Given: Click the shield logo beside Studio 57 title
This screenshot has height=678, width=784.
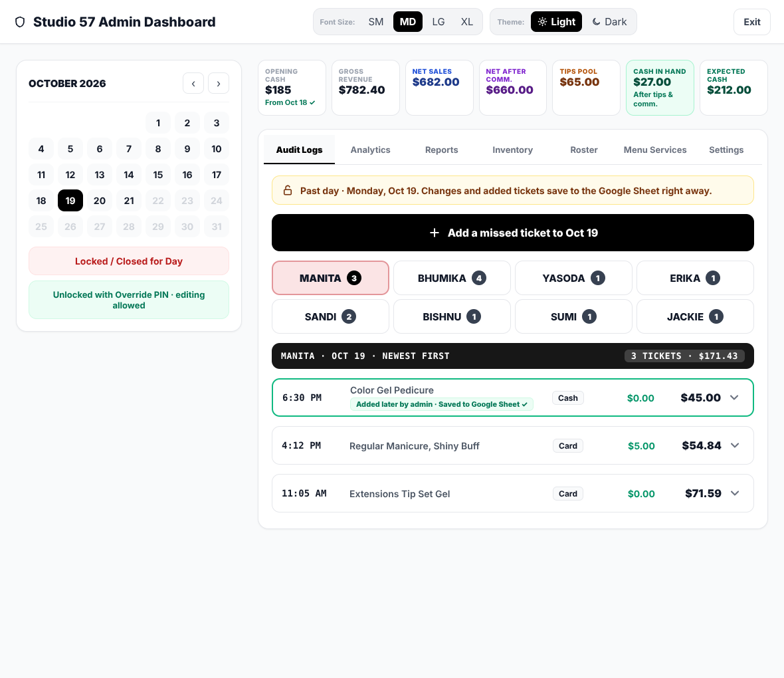Looking at the screenshot, I should (20, 22).
